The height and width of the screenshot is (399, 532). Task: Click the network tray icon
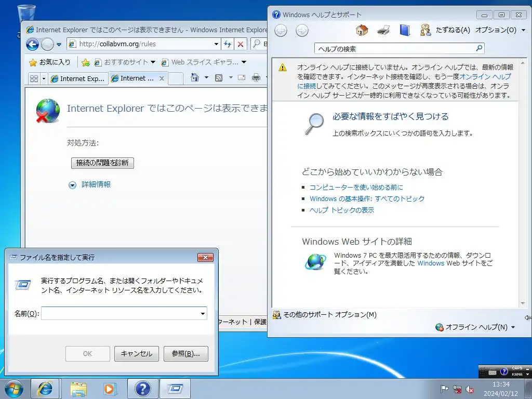click(457, 389)
